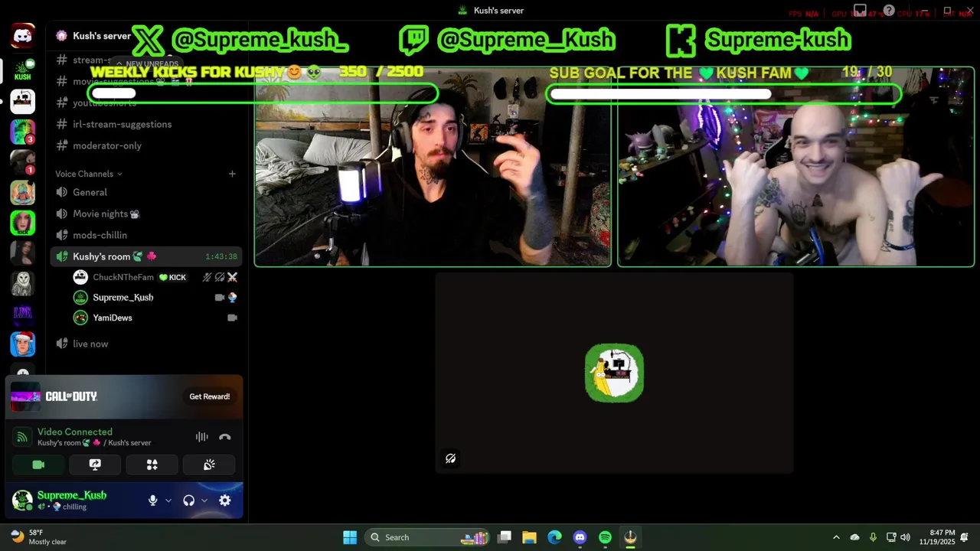980x551 pixels.
Task: Open server with 1 unread badge
Action: [22, 161]
